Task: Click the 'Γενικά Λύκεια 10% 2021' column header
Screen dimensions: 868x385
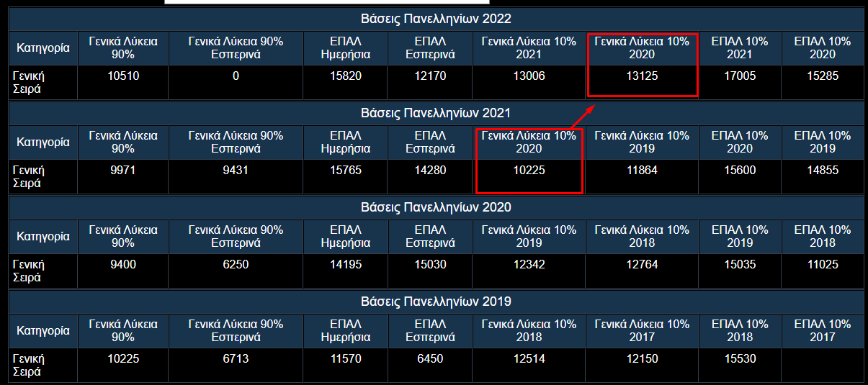Action: pos(529,47)
